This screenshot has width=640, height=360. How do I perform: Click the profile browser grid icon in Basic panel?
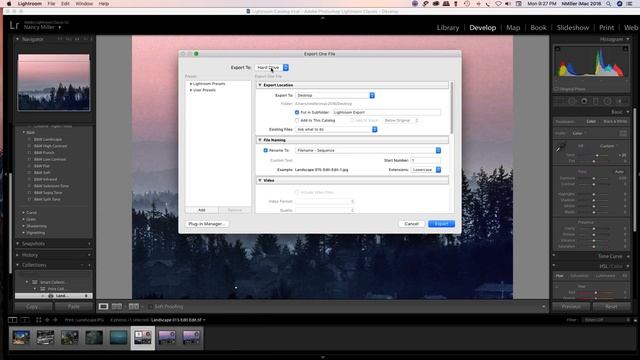click(x=623, y=133)
